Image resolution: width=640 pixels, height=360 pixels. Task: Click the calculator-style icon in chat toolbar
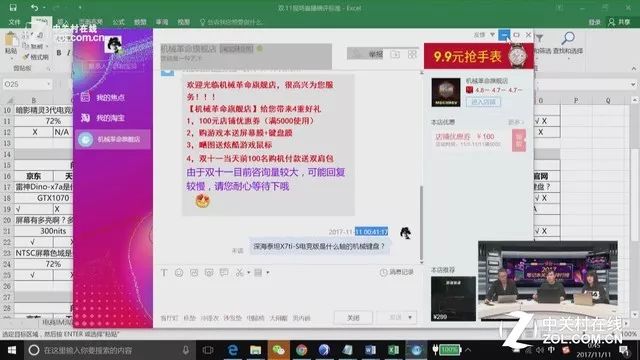[x=258, y=273]
